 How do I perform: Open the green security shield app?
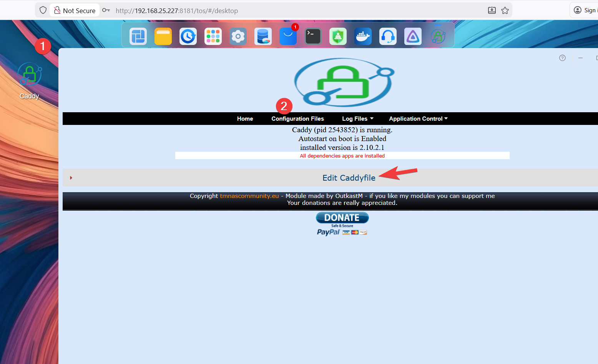point(338,37)
